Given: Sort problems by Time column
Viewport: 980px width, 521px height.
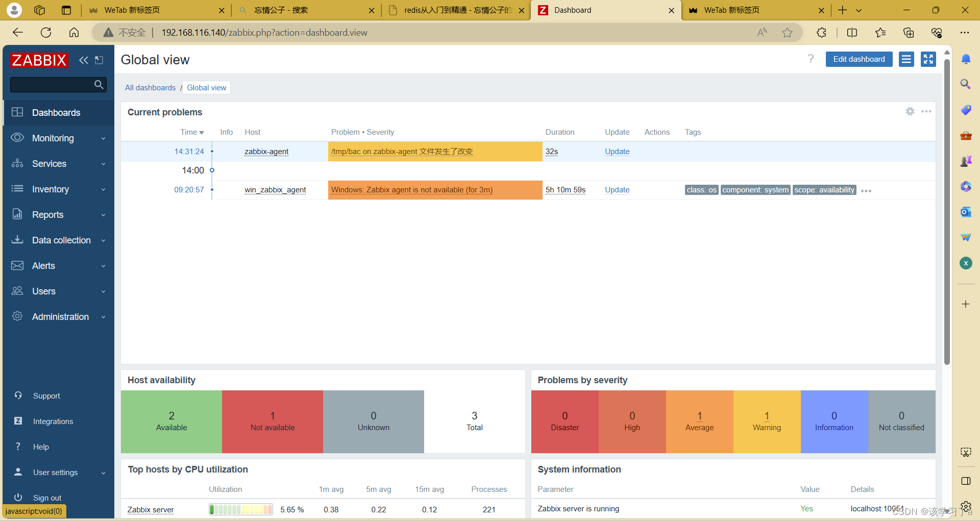Looking at the screenshot, I should [192, 132].
